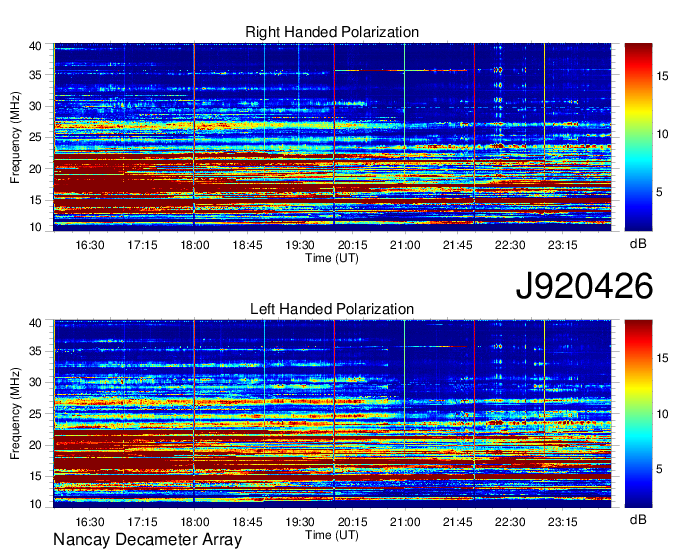Image resolution: width=680 pixels, height=552 pixels.
Task: Click the 40 MHz tick of Right Handed plot
Action: pos(35,46)
